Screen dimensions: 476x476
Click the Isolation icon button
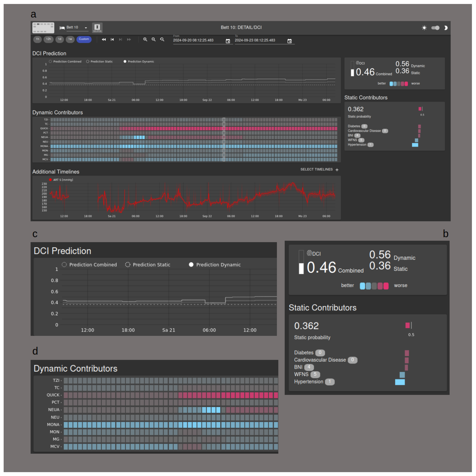tap(97, 28)
